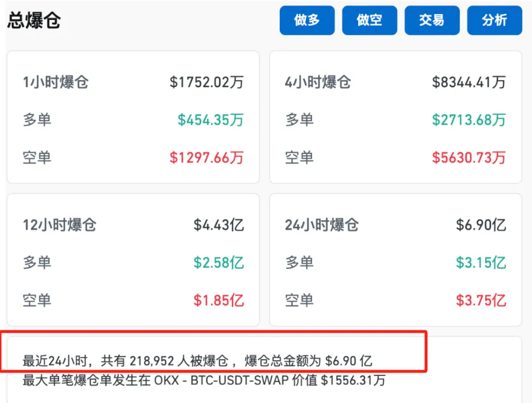Screen dimensions: 532x403
Task: Click the red $5630.73万 short value
Action: [469, 158]
